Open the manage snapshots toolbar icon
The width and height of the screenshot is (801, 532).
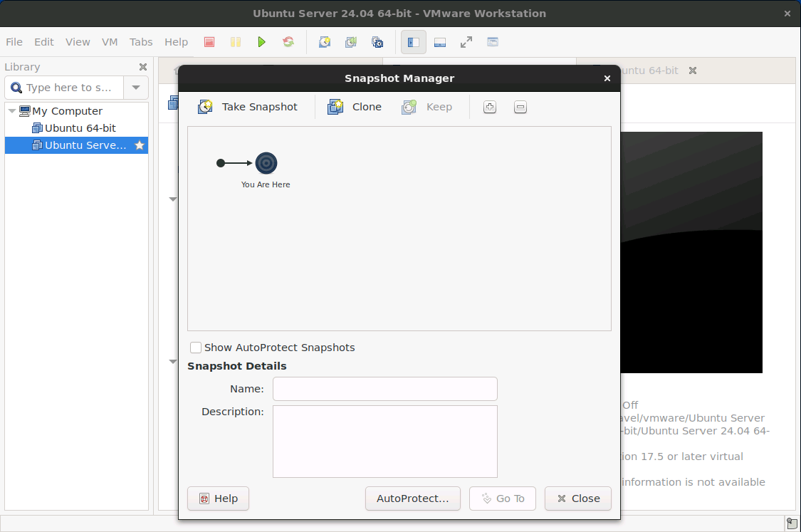pyautogui.click(x=377, y=42)
